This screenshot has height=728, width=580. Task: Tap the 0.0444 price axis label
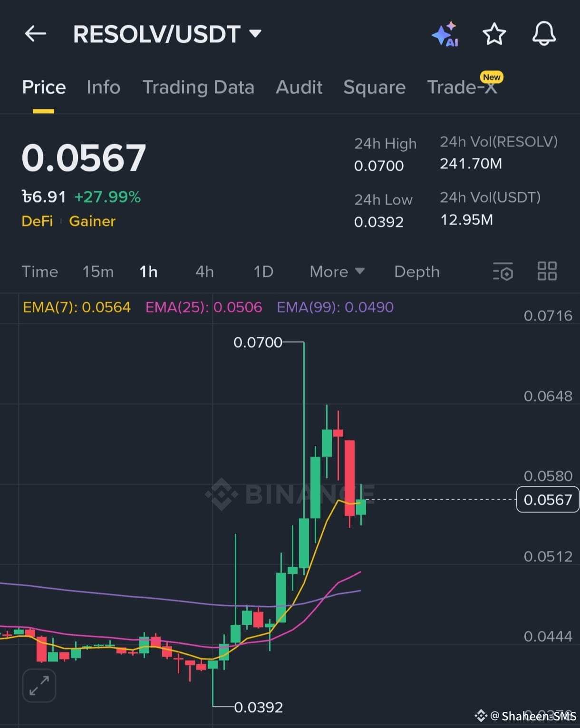point(548,637)
